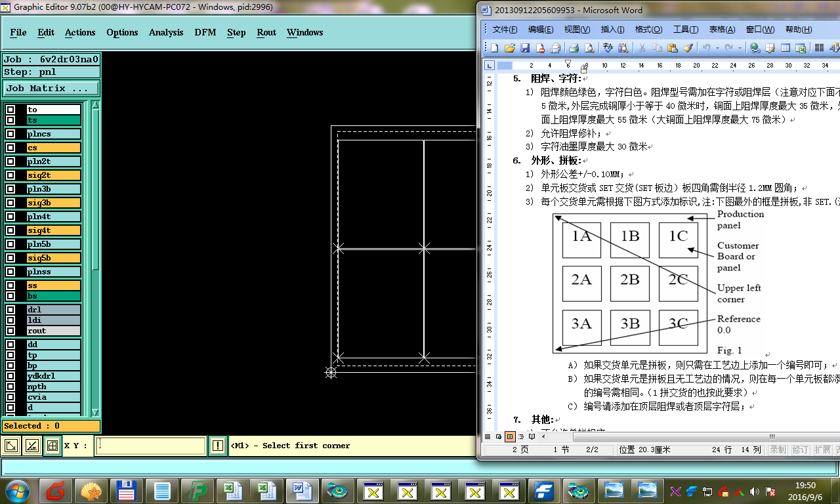Switch Word to Outline view
The image size is (840, 504).
pyautogui.click(x=521, y=436)
